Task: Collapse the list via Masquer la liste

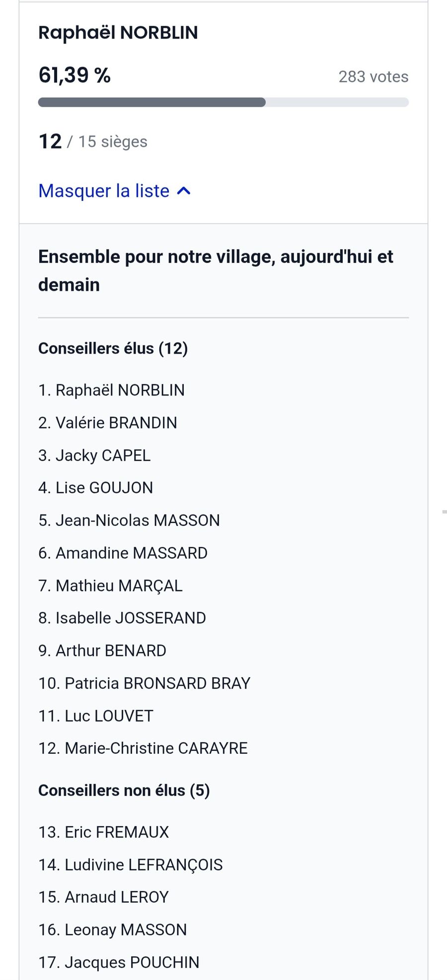Action: coord(104,191)
